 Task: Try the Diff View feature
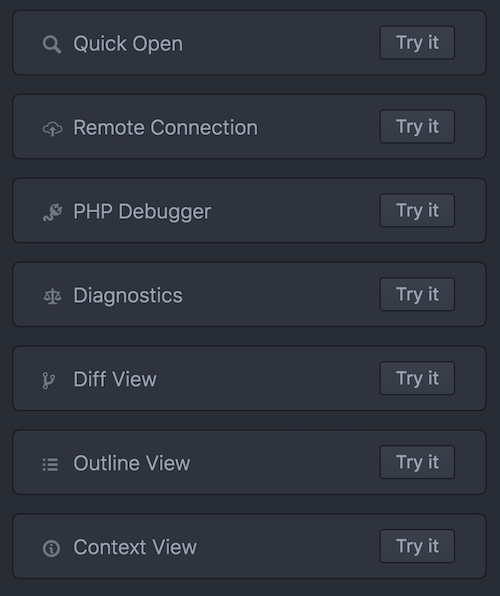(x=417, y=378)
